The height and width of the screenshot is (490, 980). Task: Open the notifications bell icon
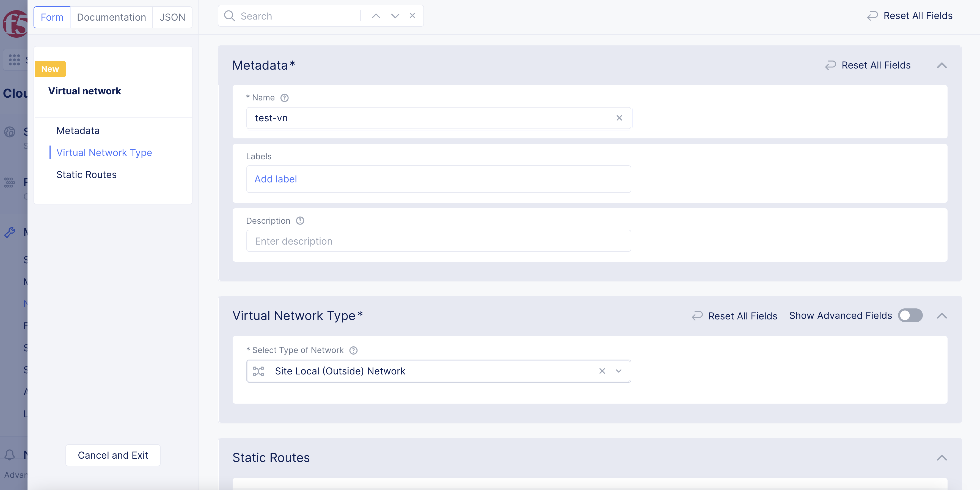pyautogui.click(x=10, y=455)
